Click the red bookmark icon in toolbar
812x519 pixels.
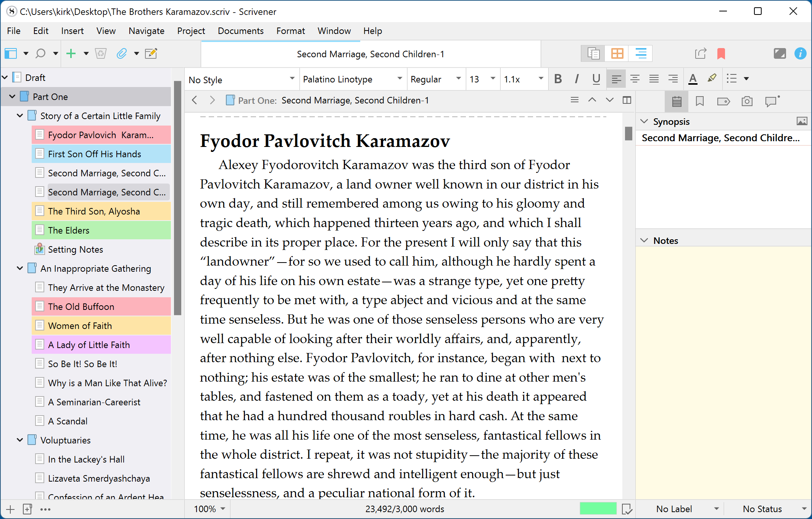[721, 53]
